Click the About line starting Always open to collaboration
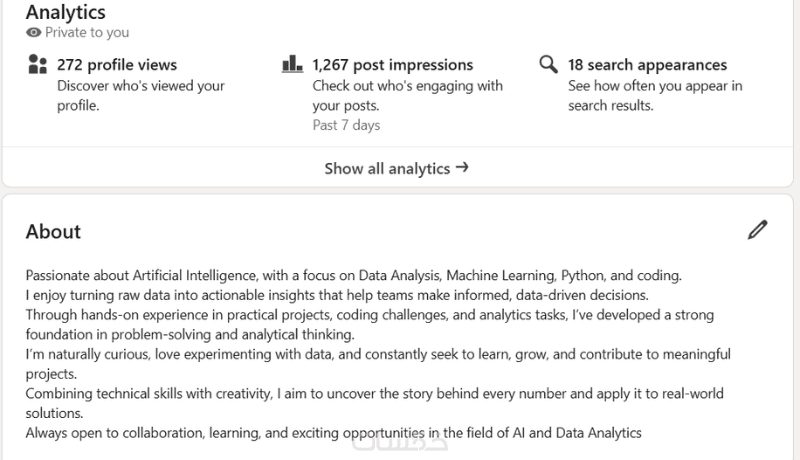The height and width of the screenshot is (460, 800). [333, 433]
